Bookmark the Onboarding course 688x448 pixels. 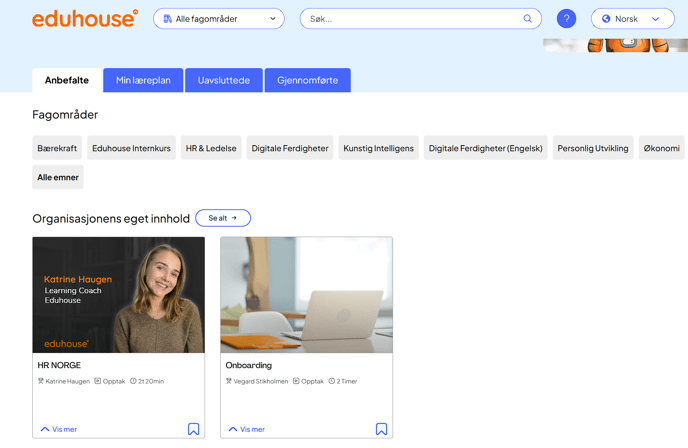click(381, 429)
